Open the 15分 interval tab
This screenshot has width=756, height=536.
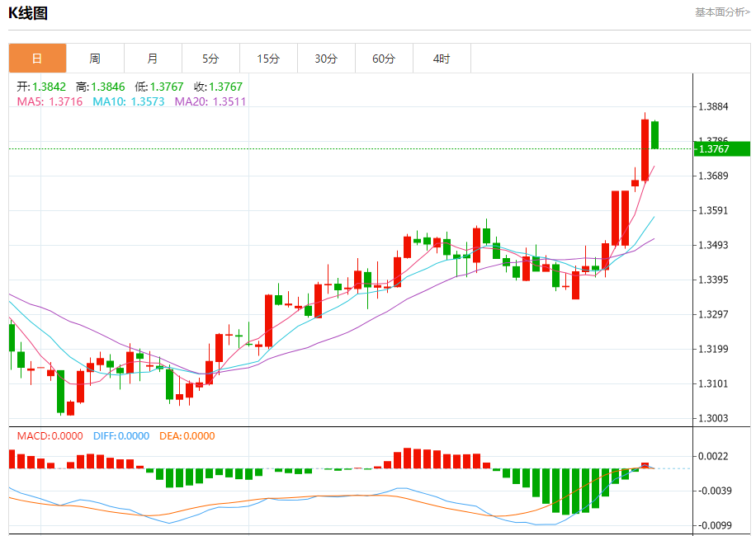coord(268,59)
